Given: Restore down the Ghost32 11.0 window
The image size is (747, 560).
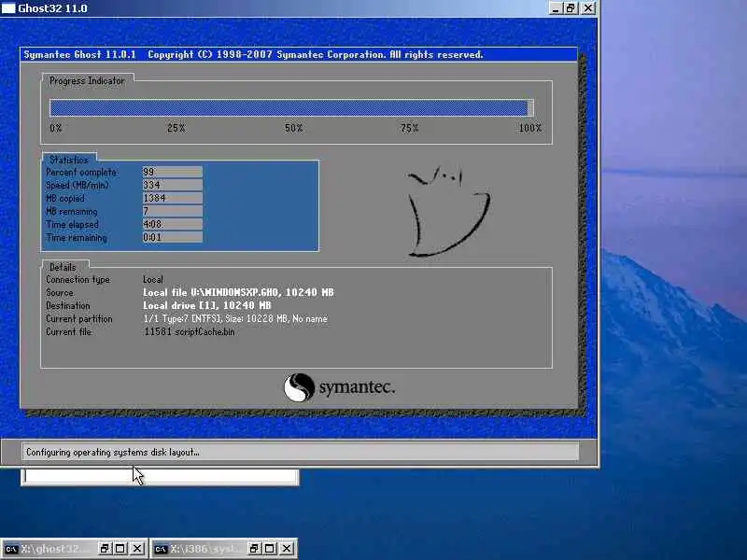Looking at the screenshot, I should [x=571, y=8].
